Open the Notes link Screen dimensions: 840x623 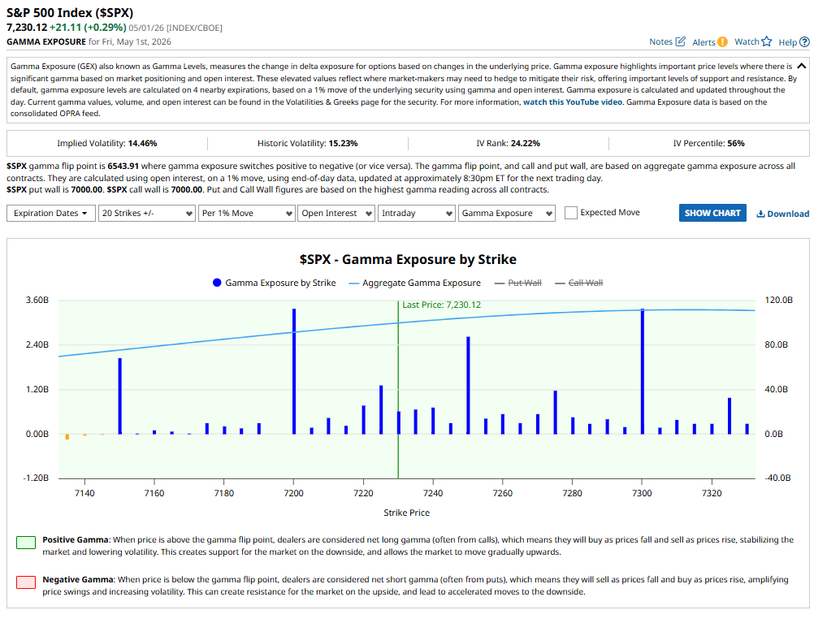coord(660,41)
